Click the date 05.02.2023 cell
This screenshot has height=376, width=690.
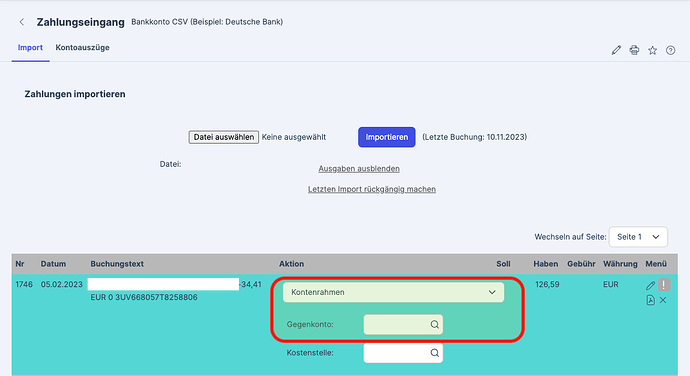(x=62, y=285)
